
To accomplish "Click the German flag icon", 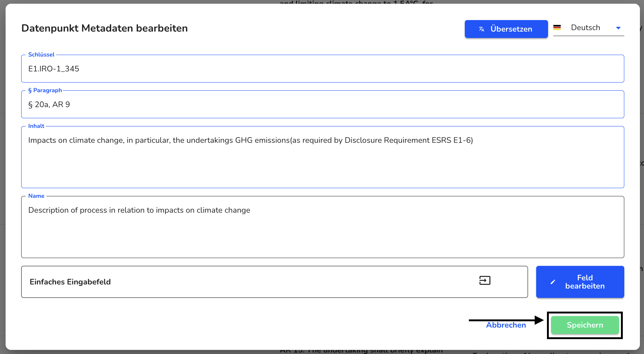I will pos(557,28).
